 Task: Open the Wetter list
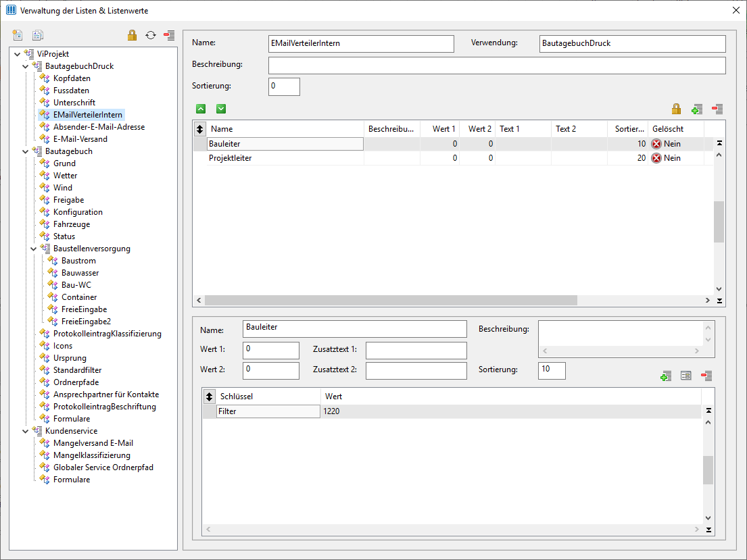[65, 176]
